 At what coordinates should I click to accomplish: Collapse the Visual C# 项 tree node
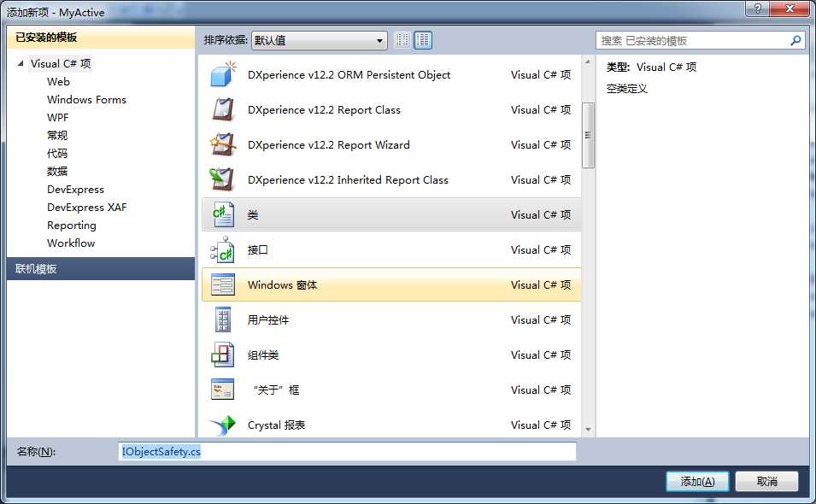point(21,63)
